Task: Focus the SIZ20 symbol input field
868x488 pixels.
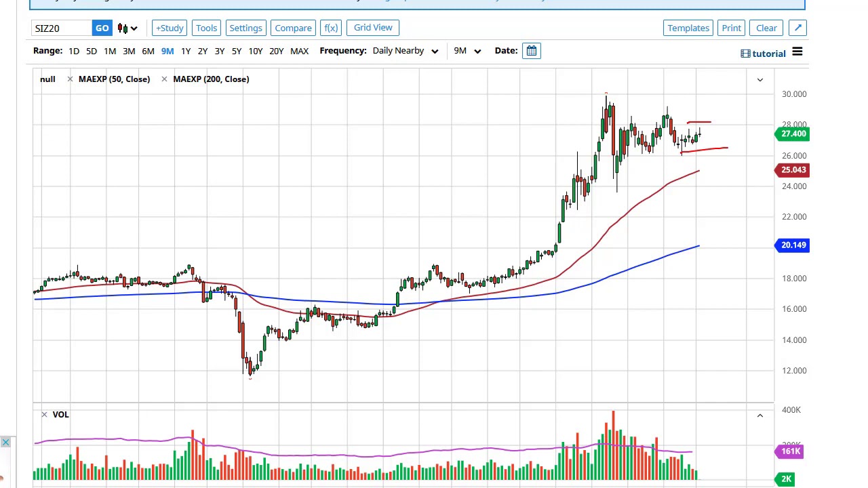Action: tap(62, 28)
